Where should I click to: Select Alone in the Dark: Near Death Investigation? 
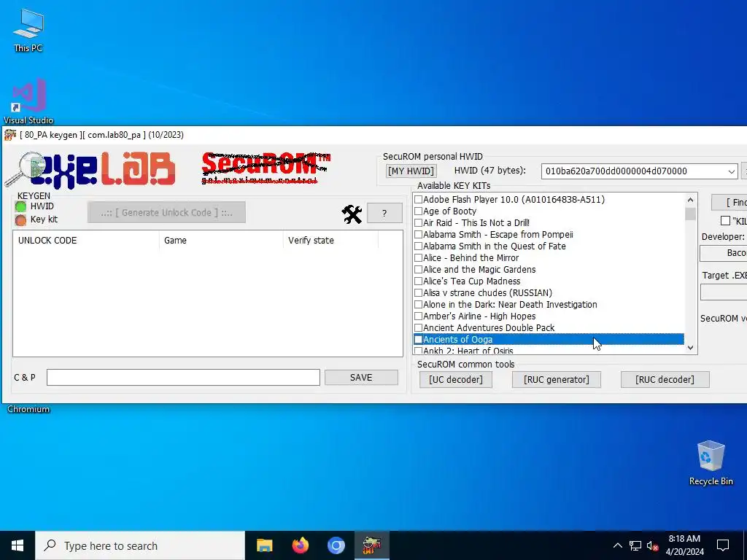[549, 304]
